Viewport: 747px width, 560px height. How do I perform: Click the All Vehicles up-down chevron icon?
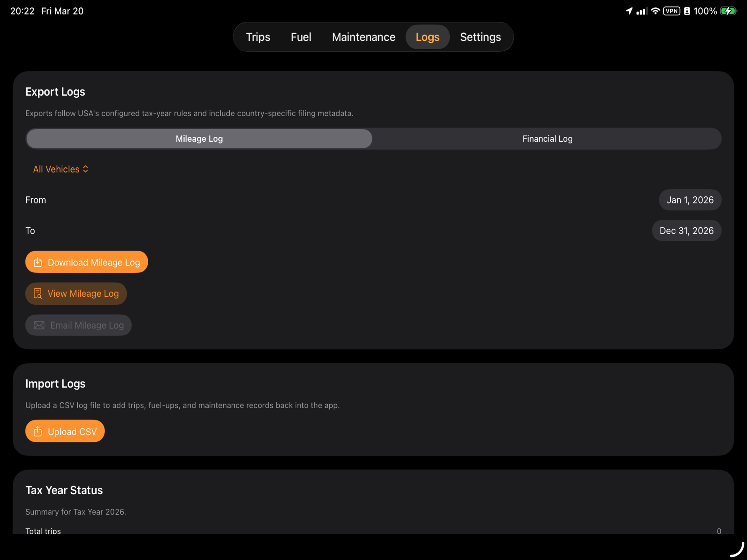(85, 169)
